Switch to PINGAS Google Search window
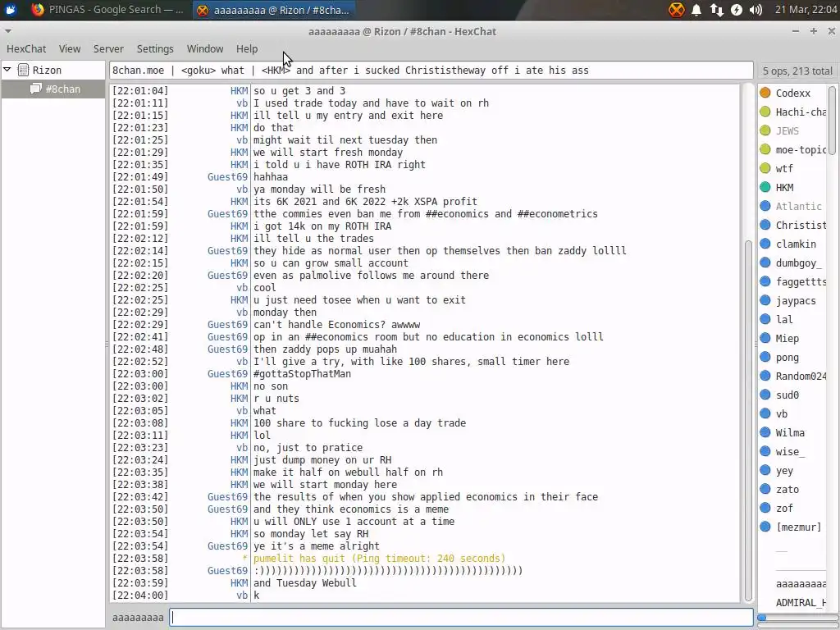Viewport: 840px width, 630px height. (x=107, y=10)
